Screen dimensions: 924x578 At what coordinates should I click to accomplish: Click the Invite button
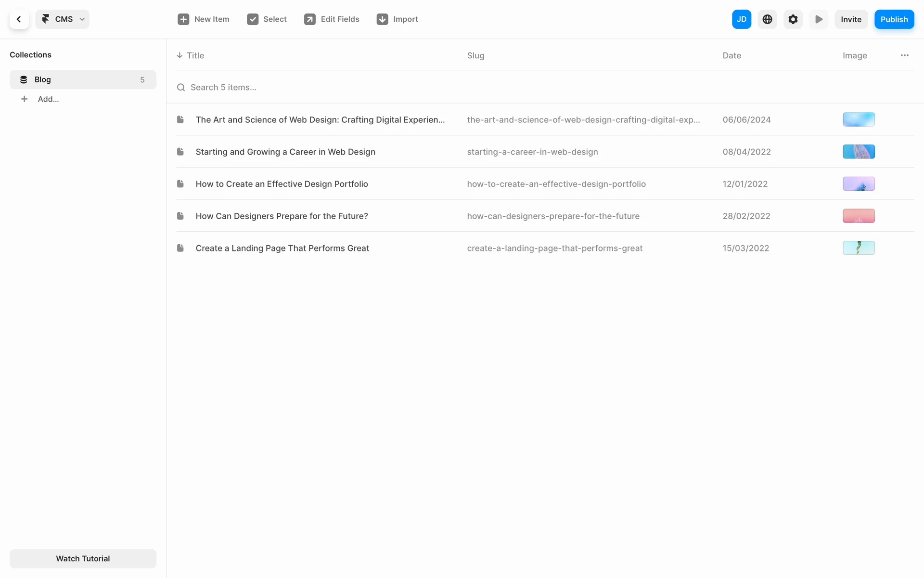[x=851, y=19]
